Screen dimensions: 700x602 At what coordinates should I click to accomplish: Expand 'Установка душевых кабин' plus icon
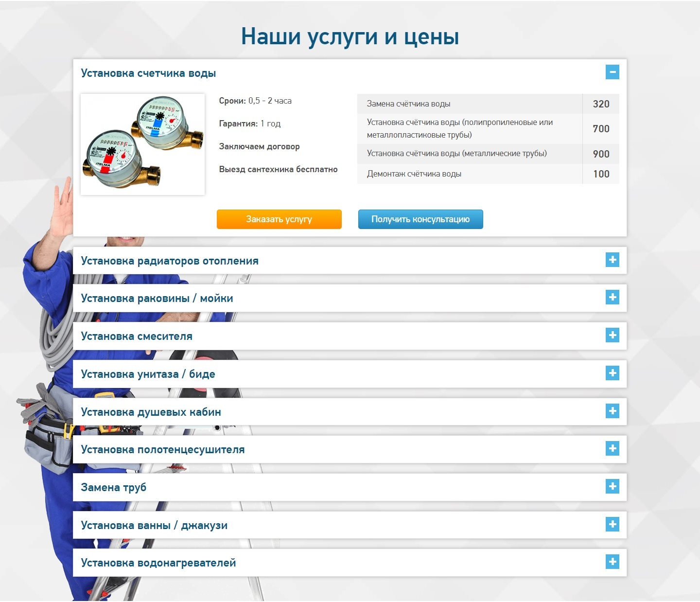(x=612, y=411)
